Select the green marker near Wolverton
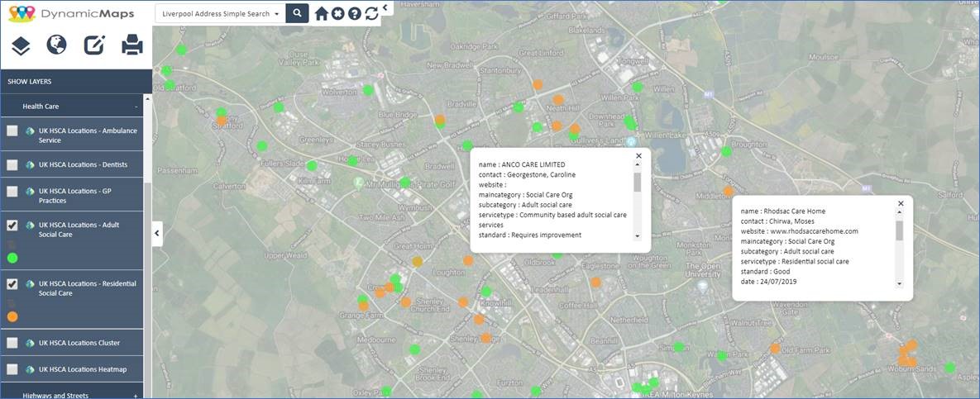 [368, 90]
